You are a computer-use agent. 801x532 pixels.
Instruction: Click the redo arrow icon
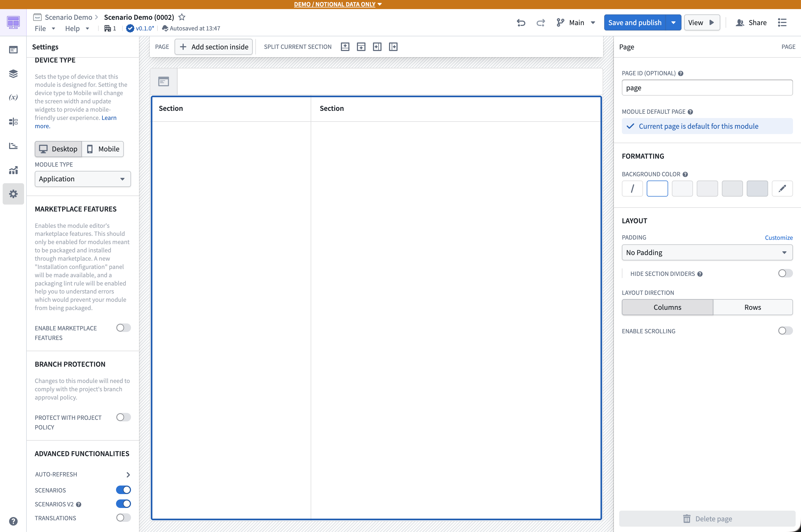541,23
